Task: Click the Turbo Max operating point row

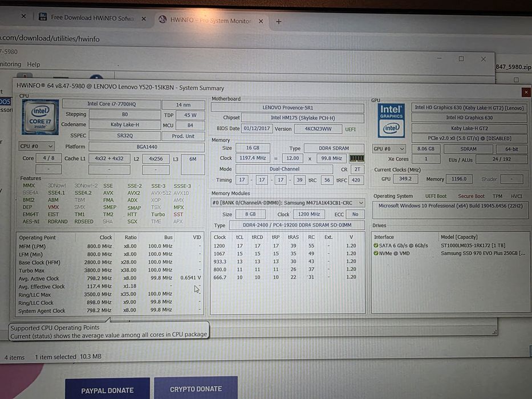Action: (109, 270)
